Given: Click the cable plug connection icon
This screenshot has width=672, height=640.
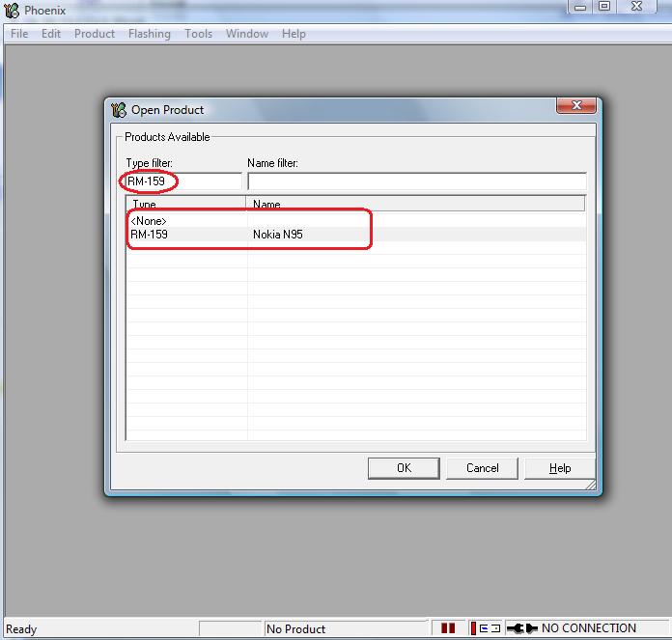Looking at the screenshot, I should [522, 628].
